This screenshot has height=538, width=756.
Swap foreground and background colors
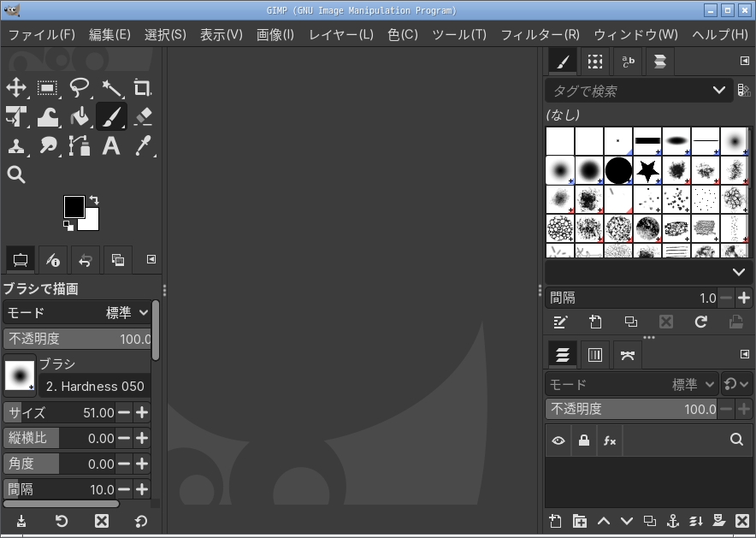(94, 200)
